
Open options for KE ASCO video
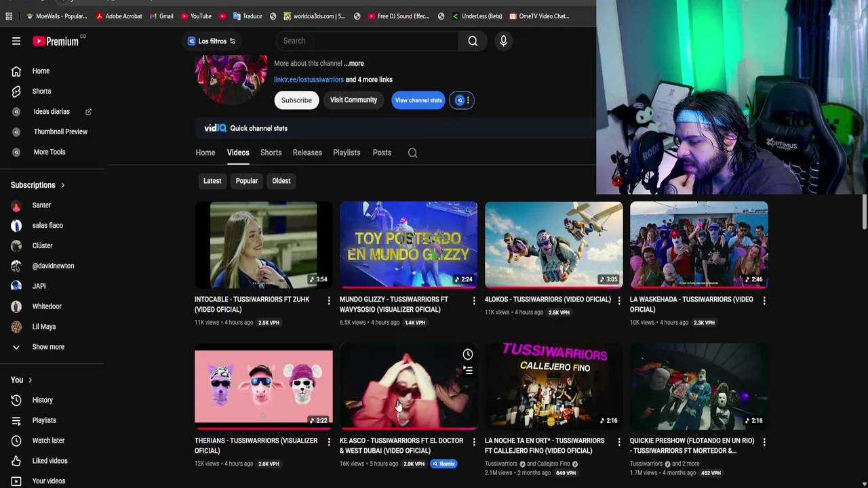click(474, 442)
